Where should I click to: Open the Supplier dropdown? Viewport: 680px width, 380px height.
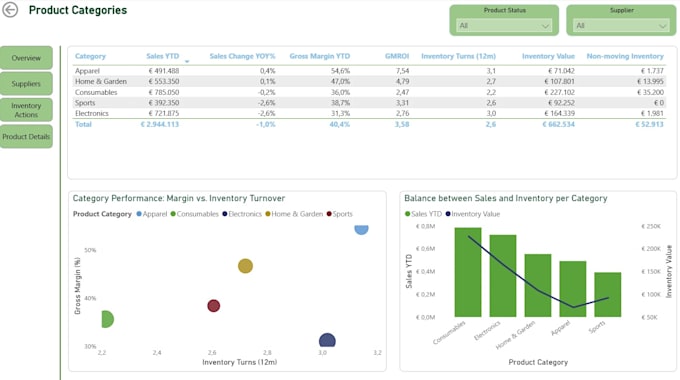point(621,26)
